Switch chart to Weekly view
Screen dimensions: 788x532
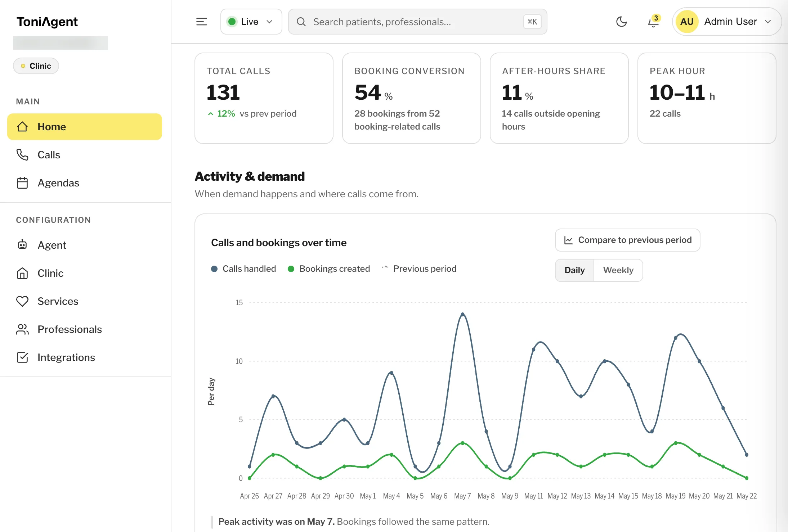618,270
